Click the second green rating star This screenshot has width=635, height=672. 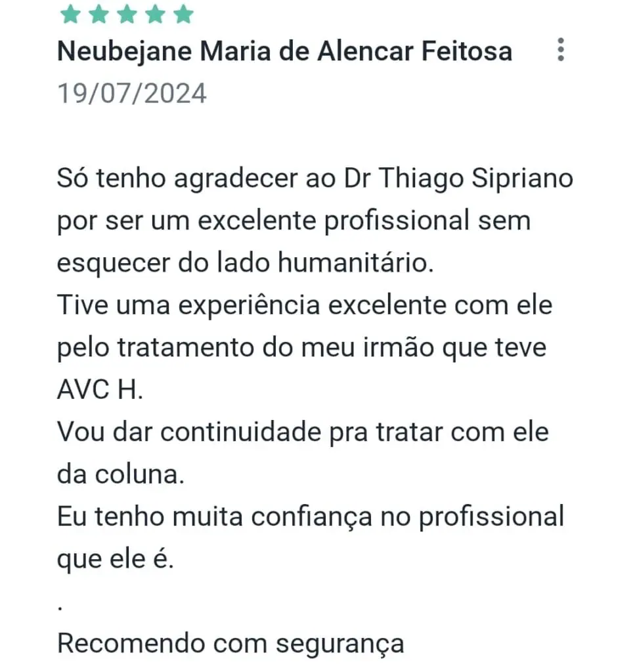(99, 14)
